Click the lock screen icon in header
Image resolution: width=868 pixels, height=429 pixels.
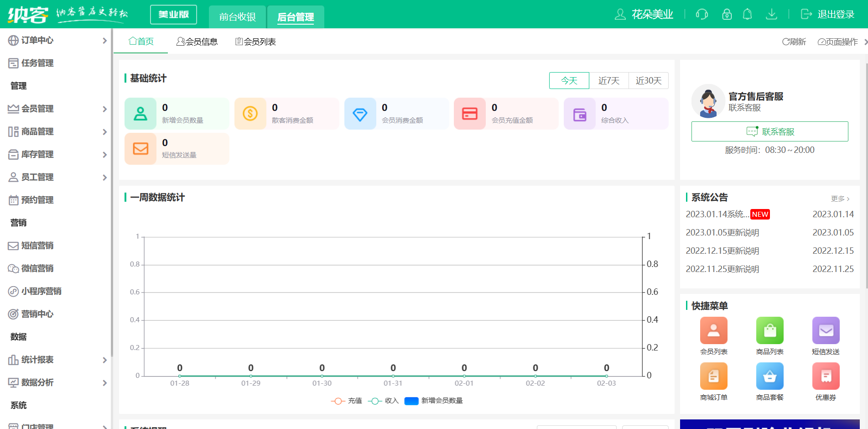coord(727,14)
